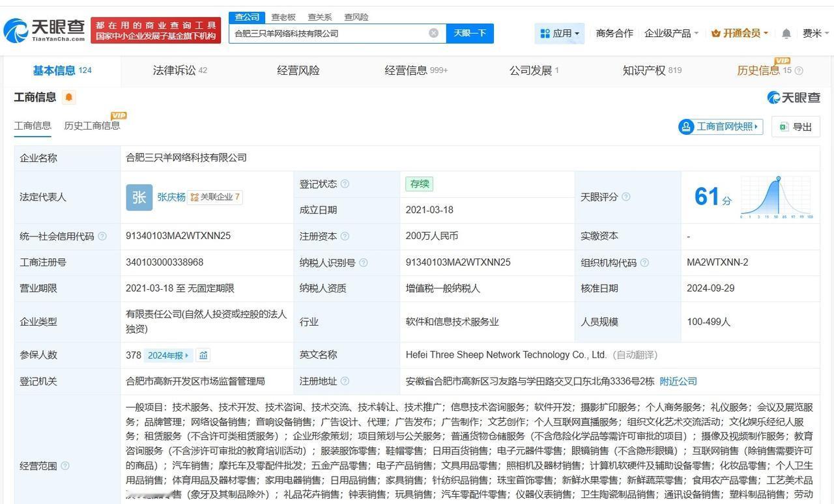Click the taxpayer qualification 增值税一般纳税人
834x504 pixels.
pyautogui.click(x=442, y=288)
